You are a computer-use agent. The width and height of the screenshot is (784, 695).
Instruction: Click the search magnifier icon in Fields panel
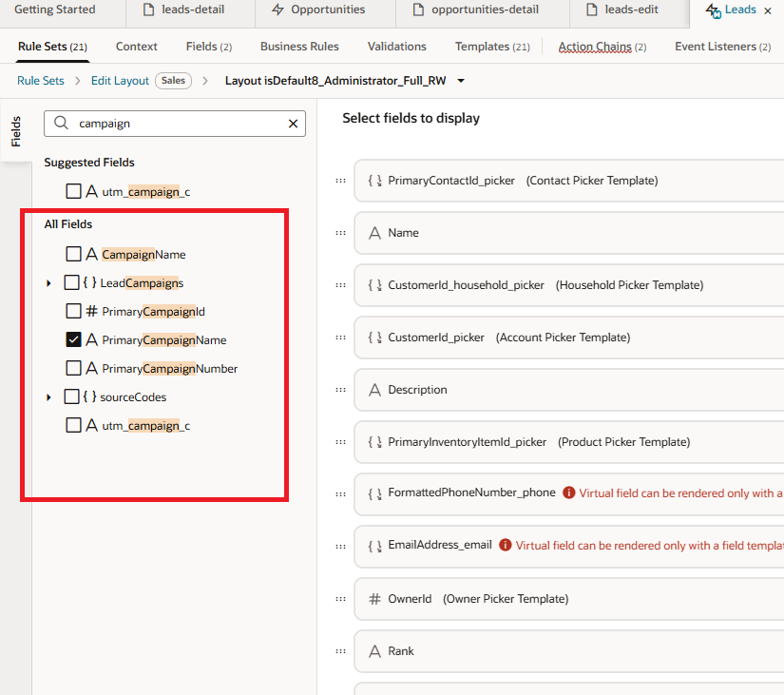point(59,124)
